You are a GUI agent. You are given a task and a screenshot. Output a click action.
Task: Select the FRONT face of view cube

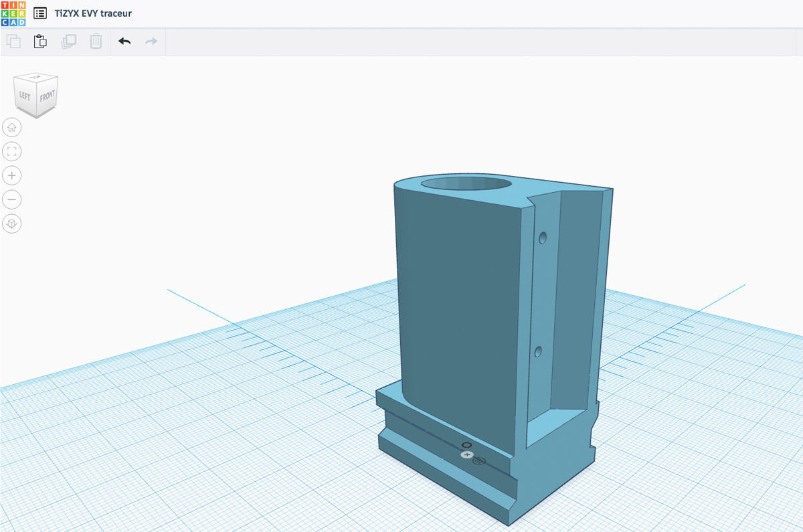coord(47,96)
